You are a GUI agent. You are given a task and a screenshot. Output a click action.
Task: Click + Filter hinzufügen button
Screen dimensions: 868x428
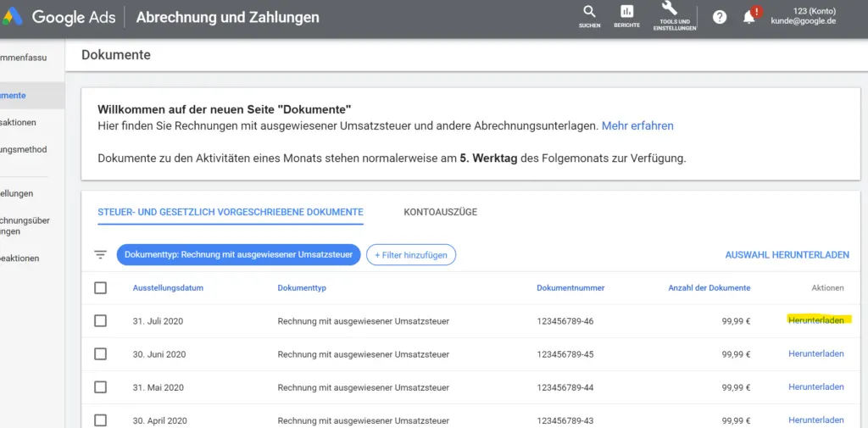(411, 255)
